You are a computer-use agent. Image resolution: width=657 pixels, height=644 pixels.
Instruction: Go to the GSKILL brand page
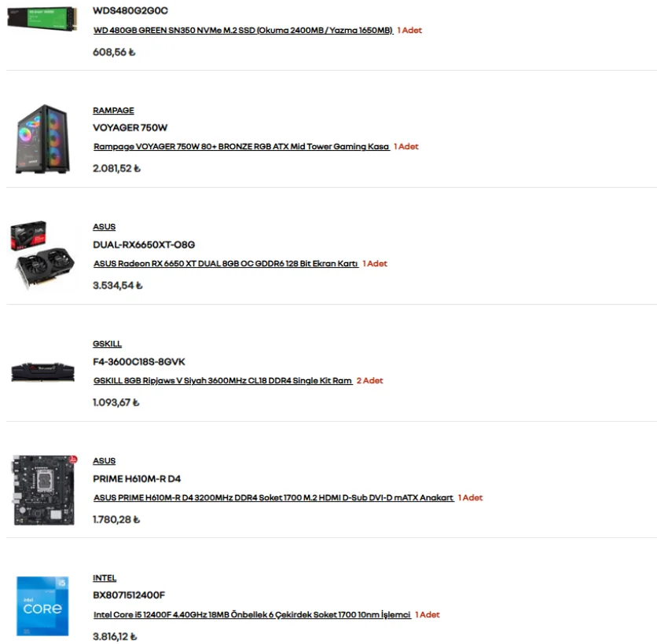107,344
